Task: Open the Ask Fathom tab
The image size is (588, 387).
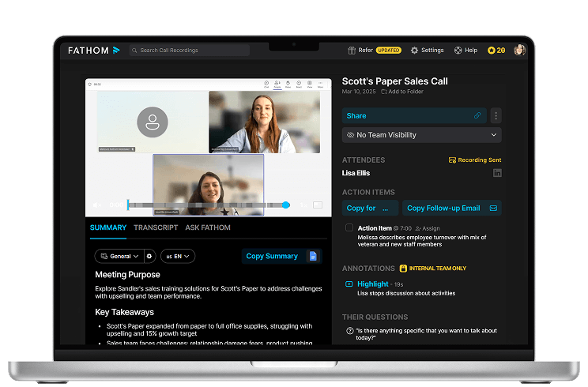Action: [208, 227]
